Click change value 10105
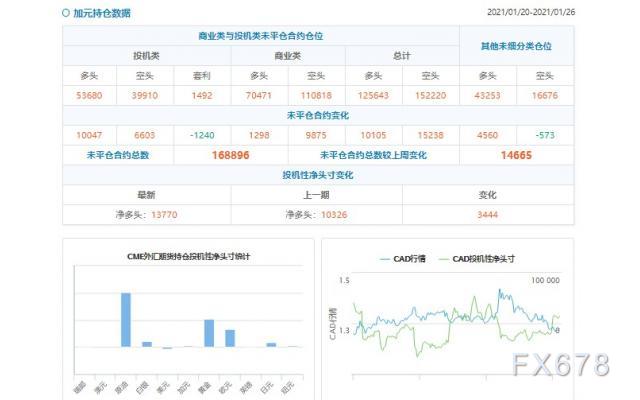The width and height of the screenshot is (640, 400). (373, 135)
